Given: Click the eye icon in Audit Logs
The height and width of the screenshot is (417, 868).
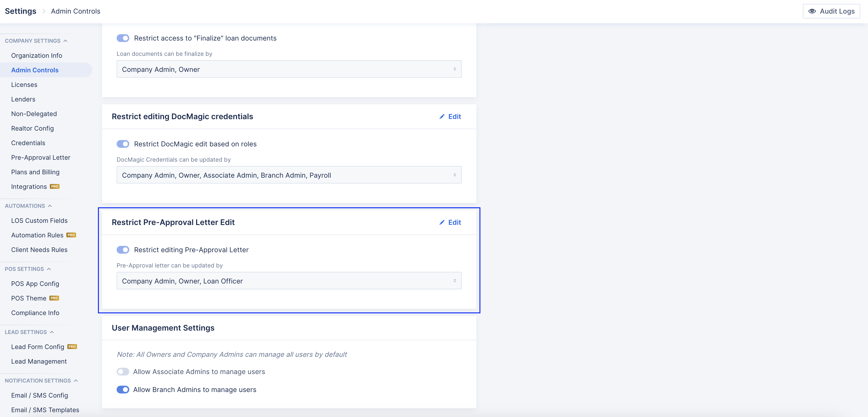Looking at the screenshot, I should (812, 11).
